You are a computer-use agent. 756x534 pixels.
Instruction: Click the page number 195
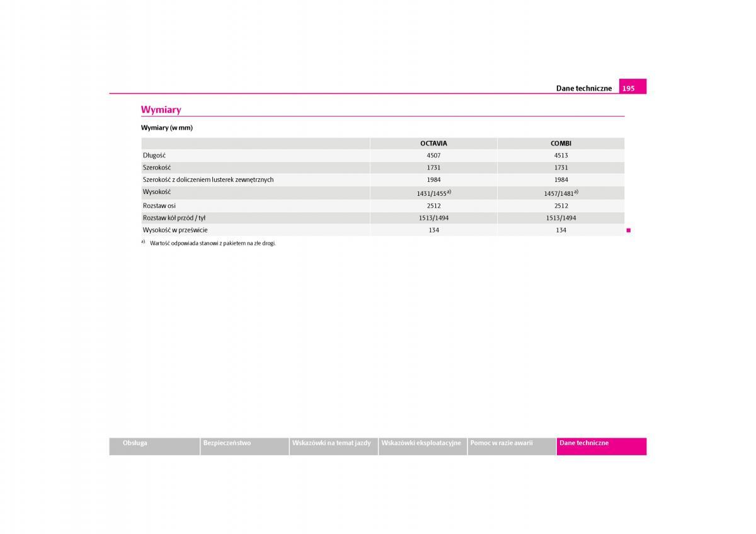[629, 88]
